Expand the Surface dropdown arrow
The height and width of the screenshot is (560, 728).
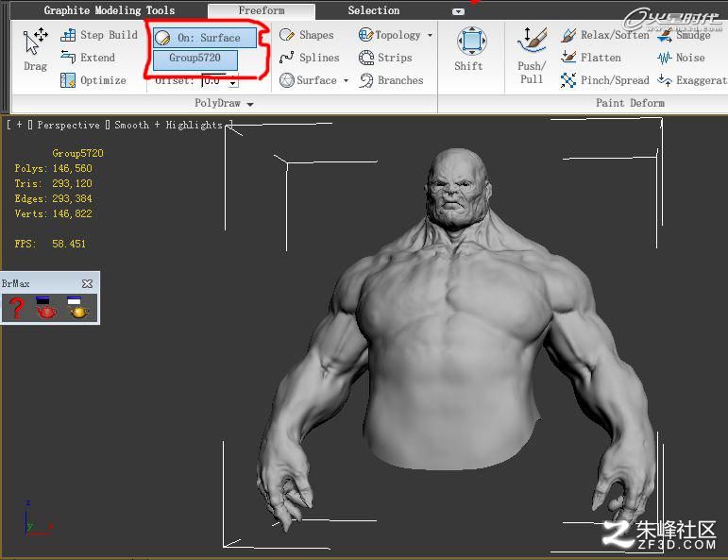pyautogui.click(x=346, y=81)
